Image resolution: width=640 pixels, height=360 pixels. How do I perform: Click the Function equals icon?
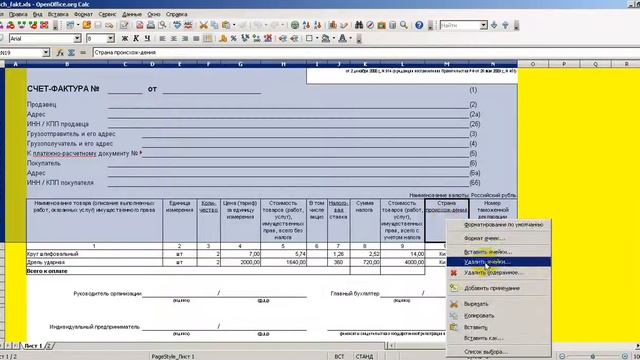(82, 53)
